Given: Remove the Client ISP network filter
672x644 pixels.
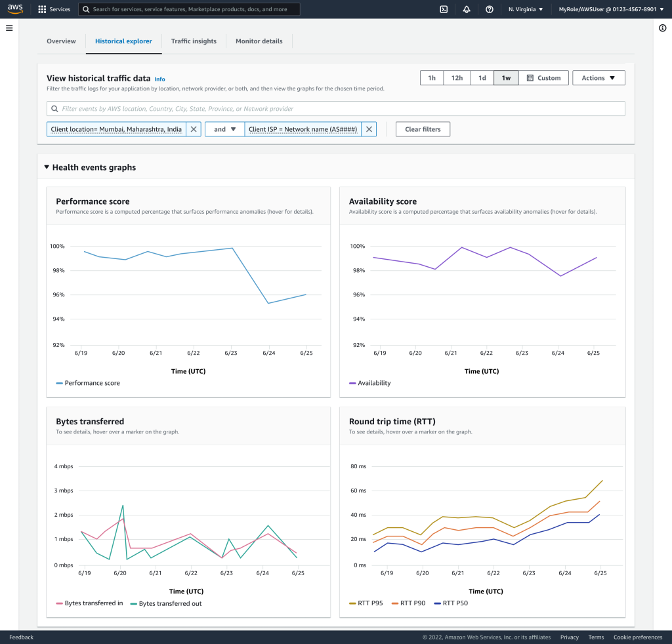Looking at the screenshot, I should (x=369, y=129).
